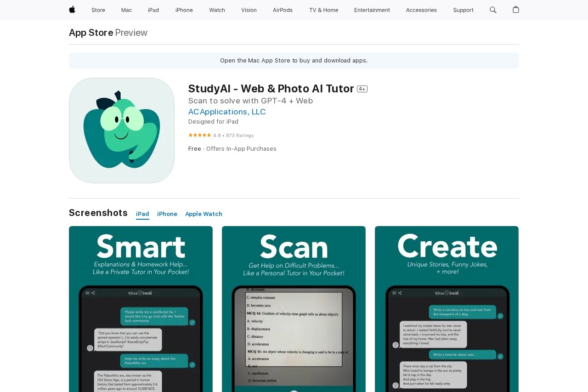The width and height of the screenshot is (588, 392).
Task: Click the subtitle 'Scan to solve with GPT-4 + Web'
Action: click(x=250, y=101)
